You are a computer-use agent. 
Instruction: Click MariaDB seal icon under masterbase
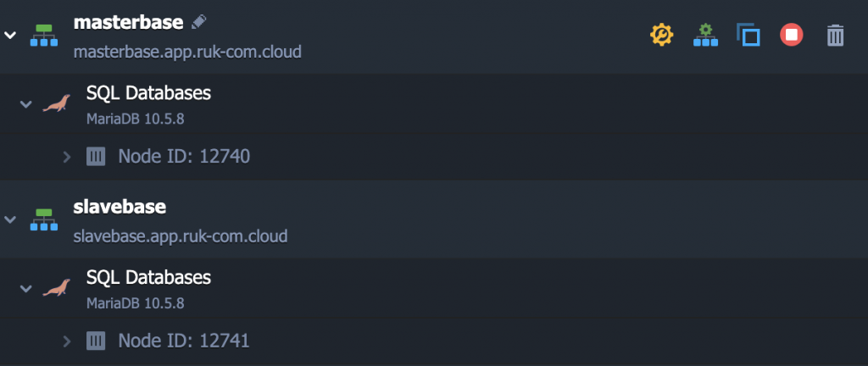(x=57, y=104)
